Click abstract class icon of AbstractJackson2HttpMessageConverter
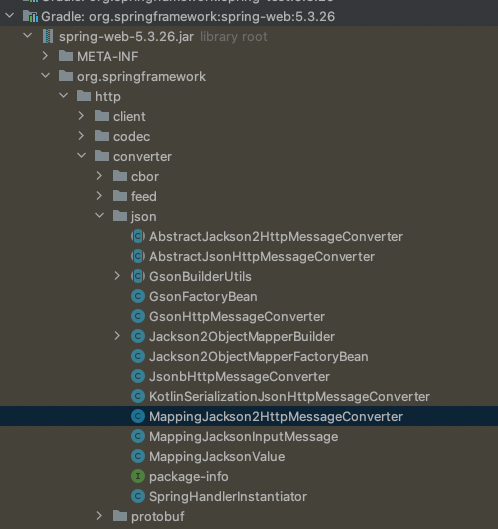The height and width of the screenshot is (529, 498). (138, 236)
